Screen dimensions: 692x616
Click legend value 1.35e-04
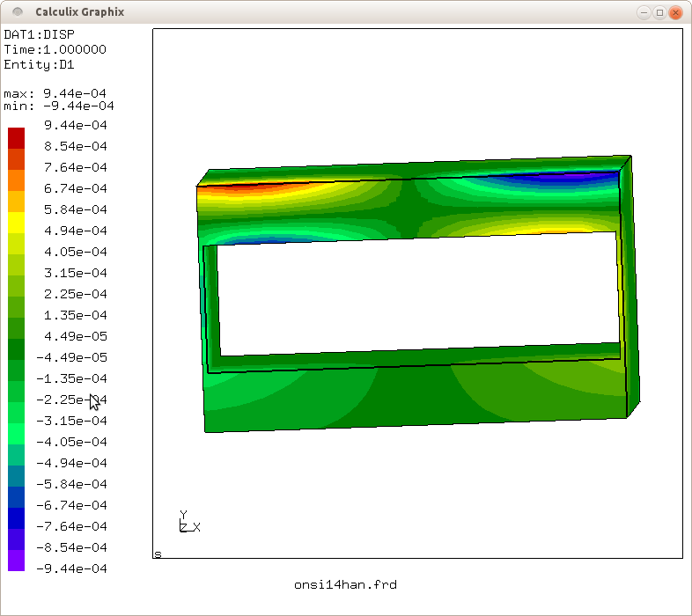click(76, 315)
